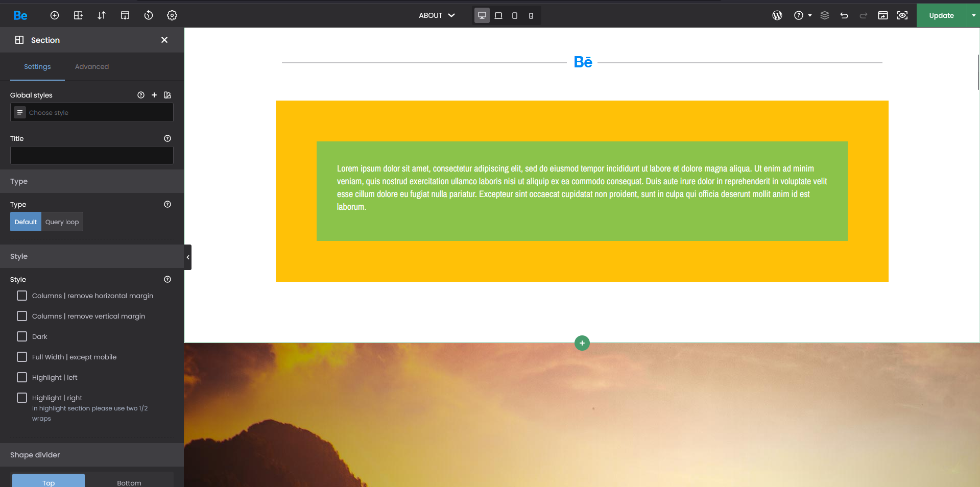Select Query loop section type
980x487 pixels.
(x=62, y=222)
